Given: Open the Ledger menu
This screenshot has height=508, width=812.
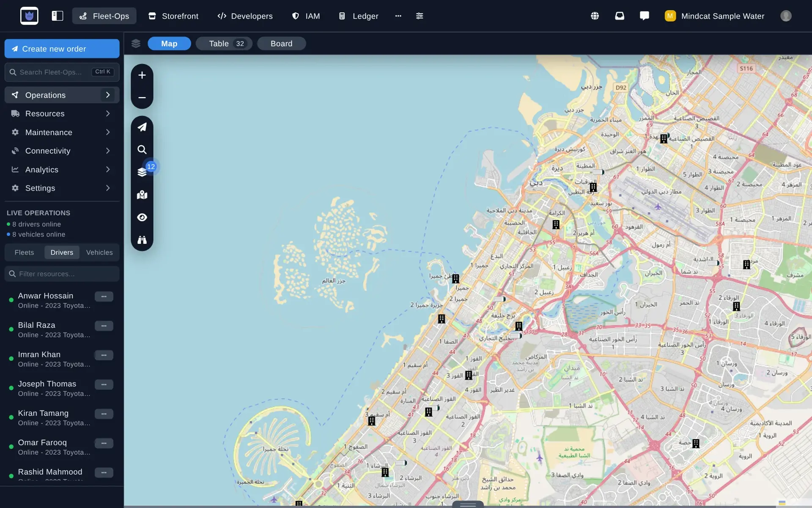Looking at the screenshot, I should point(359,16).
